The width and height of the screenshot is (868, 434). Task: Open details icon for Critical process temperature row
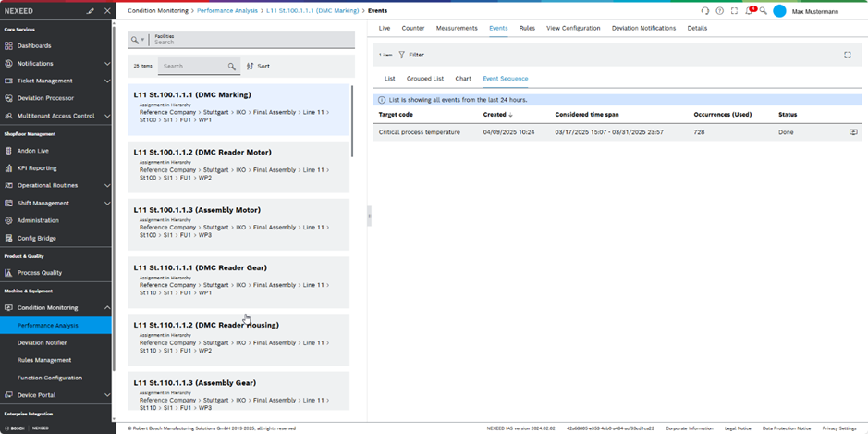tap(852, 132)
